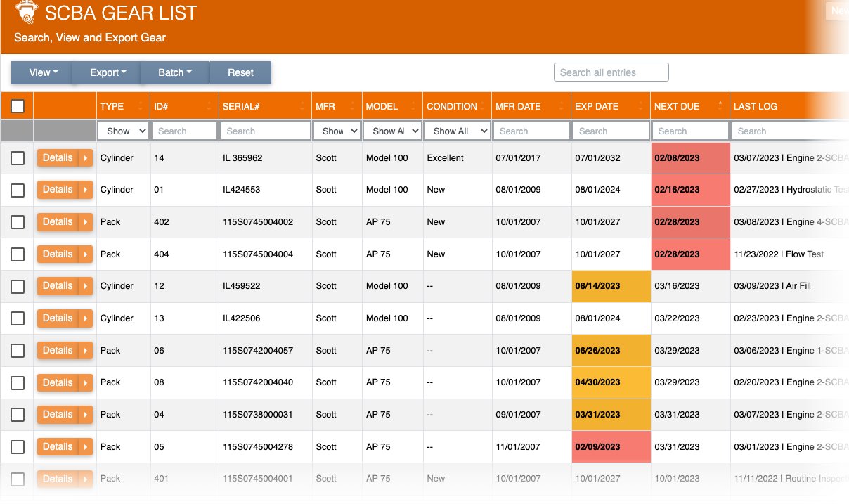Click the Details arrow icon for Pack 06

[86, 351]
